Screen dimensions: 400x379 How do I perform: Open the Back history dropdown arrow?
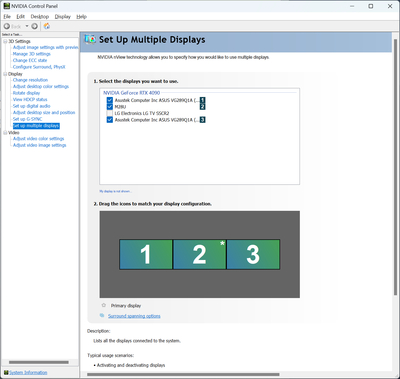[27, 26]
